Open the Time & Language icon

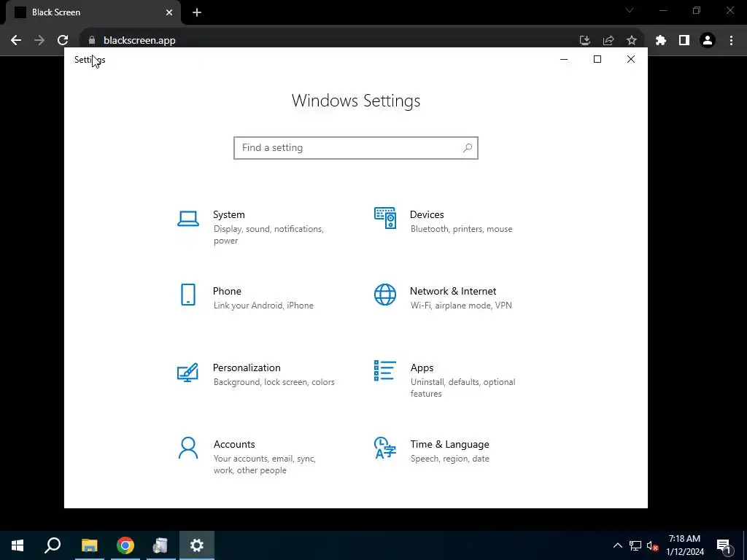385,448
